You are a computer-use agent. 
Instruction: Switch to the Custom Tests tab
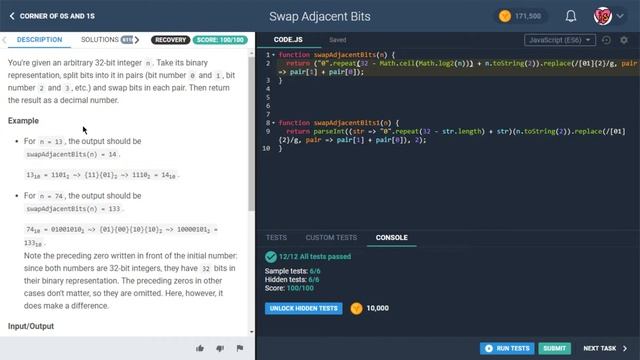331,238
